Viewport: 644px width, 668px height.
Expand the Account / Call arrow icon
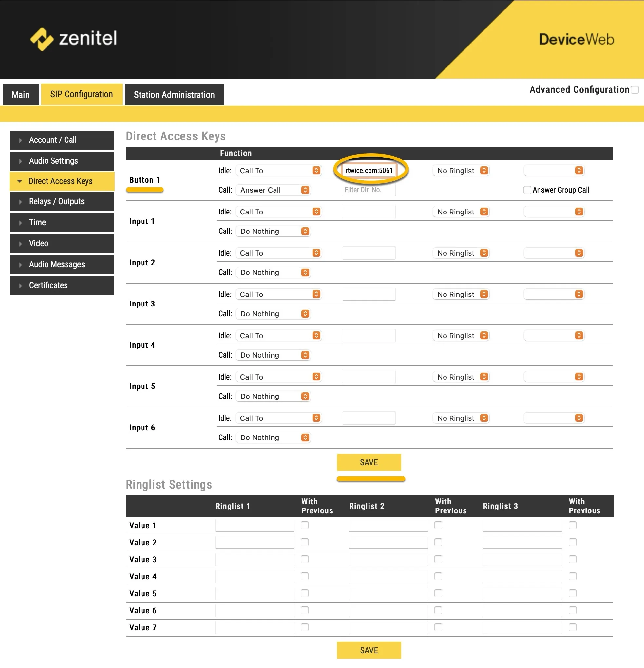20,140
